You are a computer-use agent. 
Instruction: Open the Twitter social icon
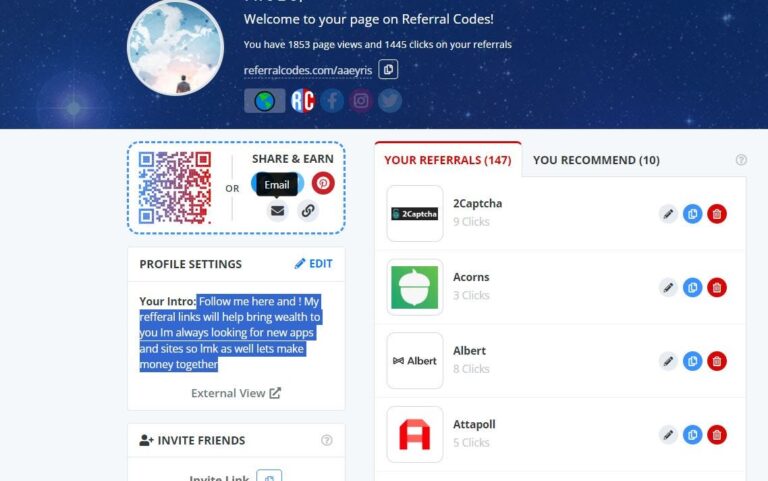(x=390, y=101)
